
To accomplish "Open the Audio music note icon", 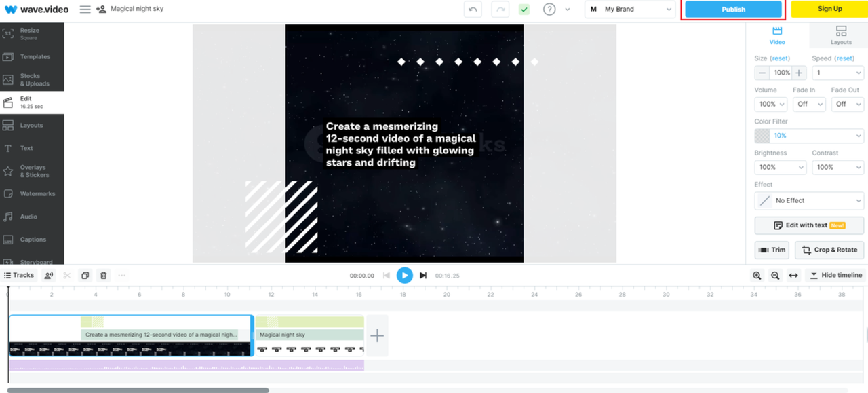I will pos(8,217).
